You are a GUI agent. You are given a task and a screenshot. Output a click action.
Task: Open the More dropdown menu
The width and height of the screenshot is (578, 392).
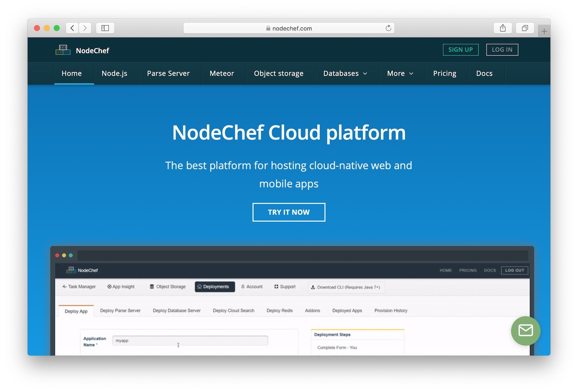[400, 73]
